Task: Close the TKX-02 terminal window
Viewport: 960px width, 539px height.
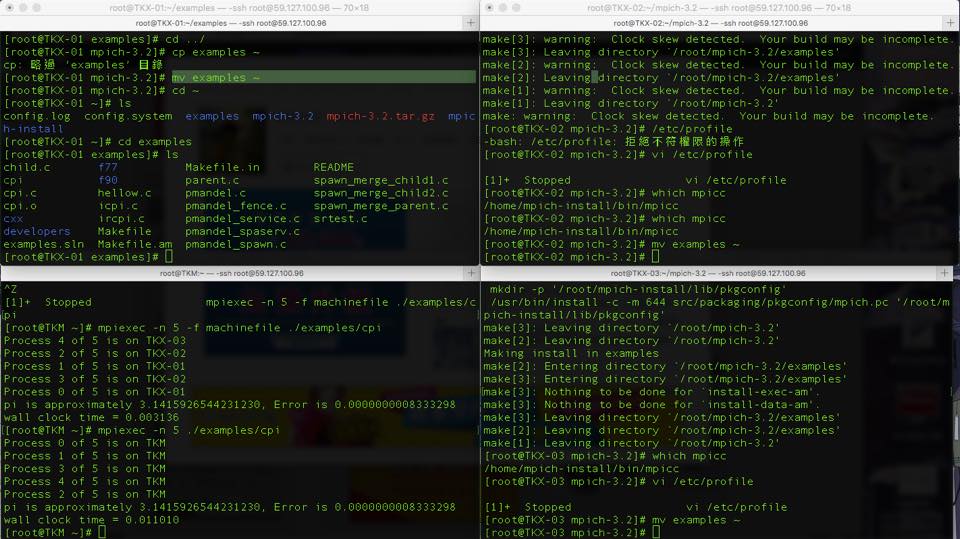Action: click(489, 8)
